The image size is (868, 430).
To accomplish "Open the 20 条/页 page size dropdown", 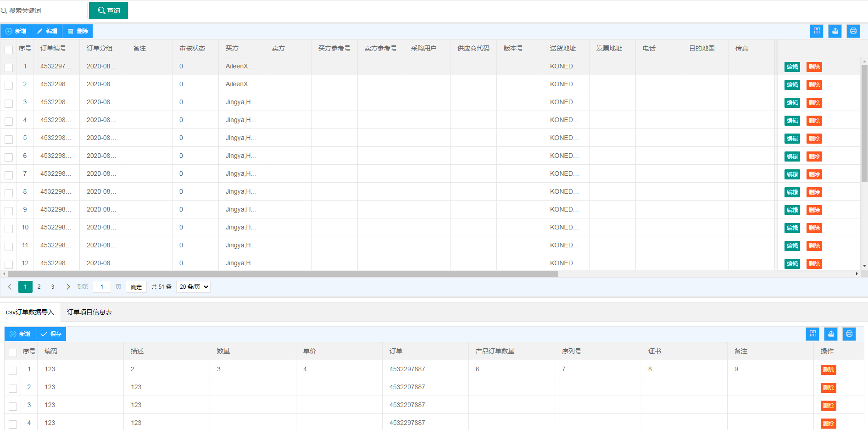I will (x=193, y=287).
